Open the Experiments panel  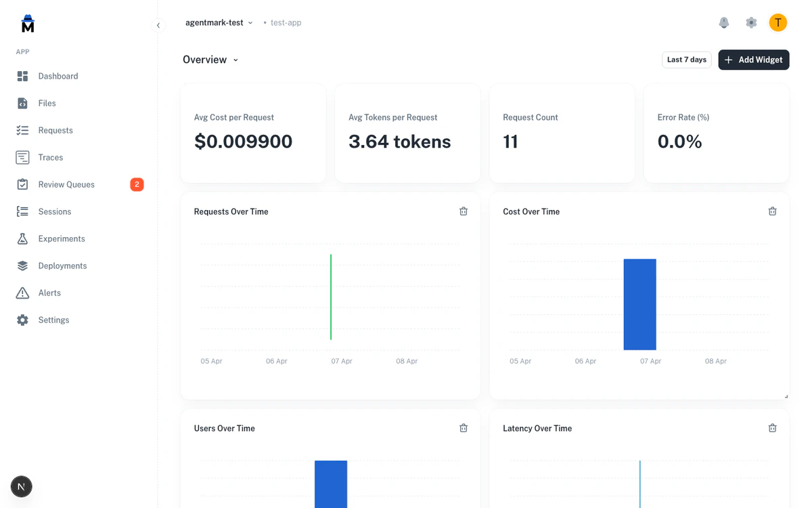click(x=62, y=238)
